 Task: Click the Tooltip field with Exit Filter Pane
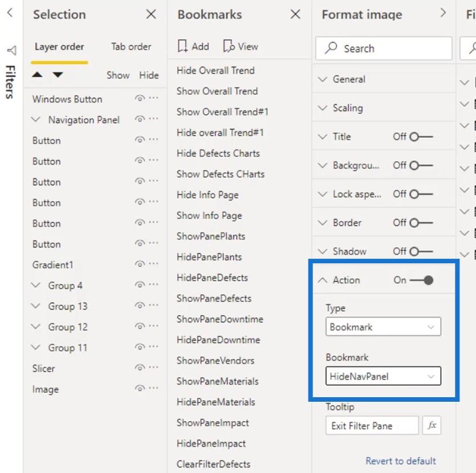point(372,426)
